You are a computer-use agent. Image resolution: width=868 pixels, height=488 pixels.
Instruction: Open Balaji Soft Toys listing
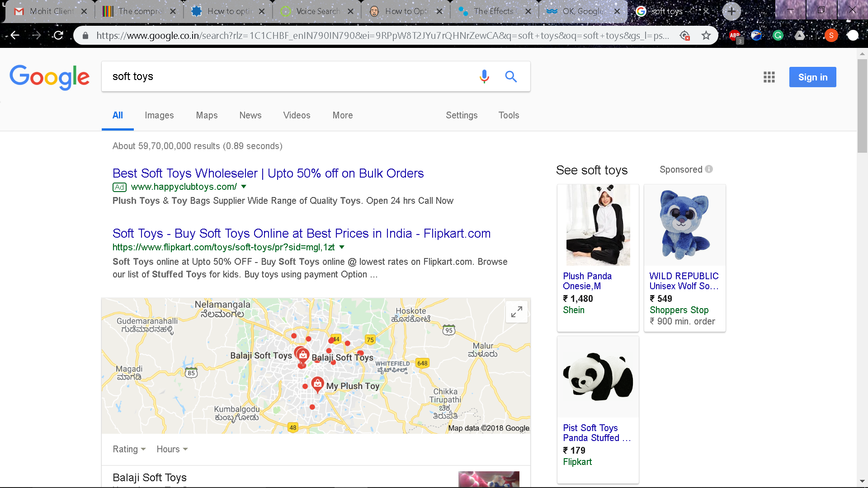(150, 478)
